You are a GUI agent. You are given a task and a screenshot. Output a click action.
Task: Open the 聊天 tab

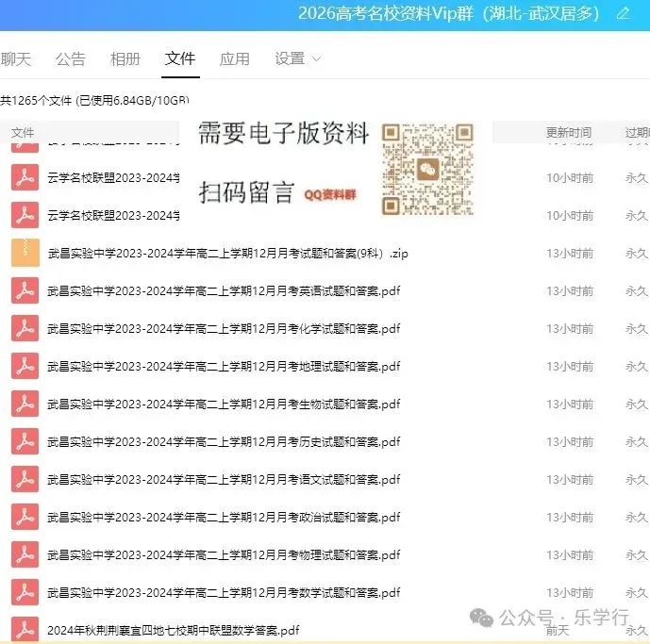coord(16,58)
